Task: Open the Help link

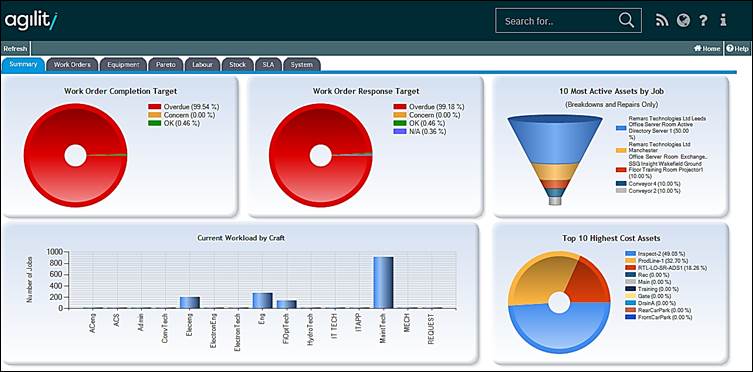Action: coord(738,48)
